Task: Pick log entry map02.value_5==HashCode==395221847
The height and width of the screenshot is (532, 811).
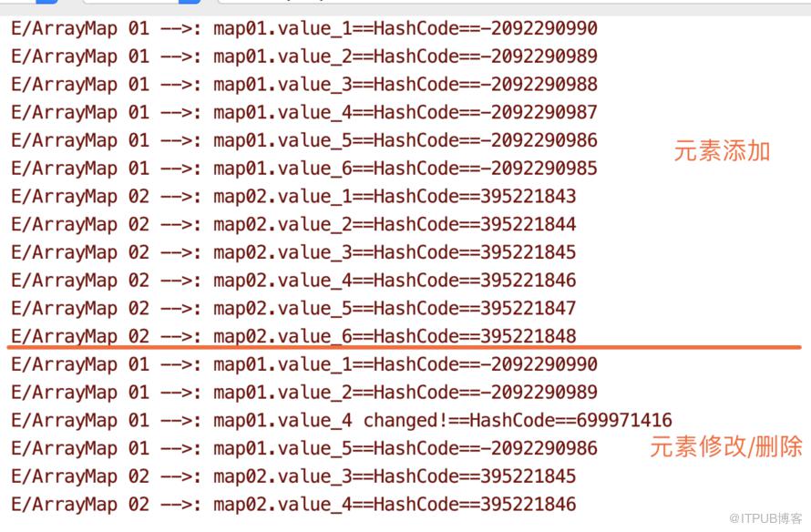Action: (x=293, y=308)
